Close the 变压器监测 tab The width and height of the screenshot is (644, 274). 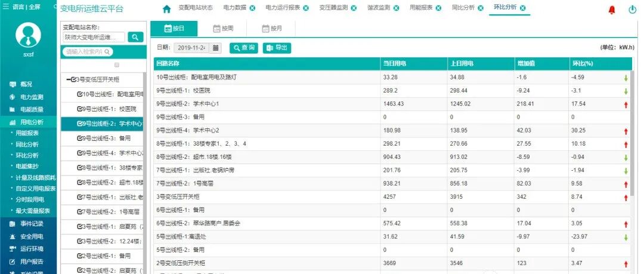click(354, 8)
